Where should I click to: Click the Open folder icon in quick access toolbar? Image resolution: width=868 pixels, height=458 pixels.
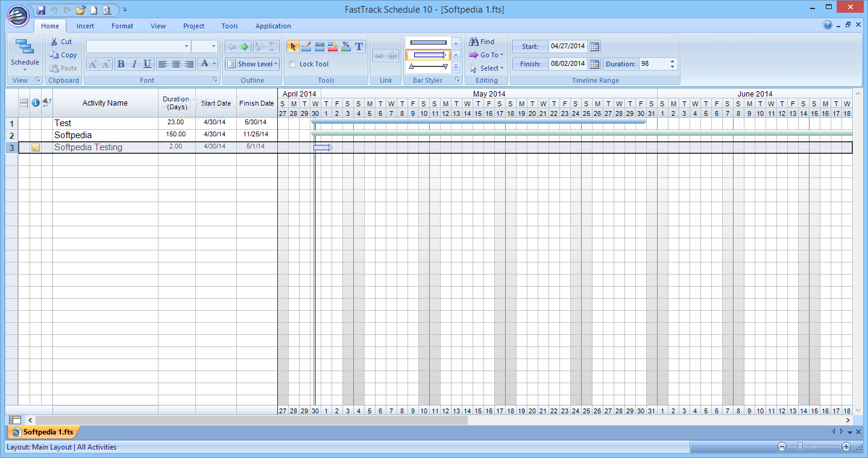pos(80,10)
